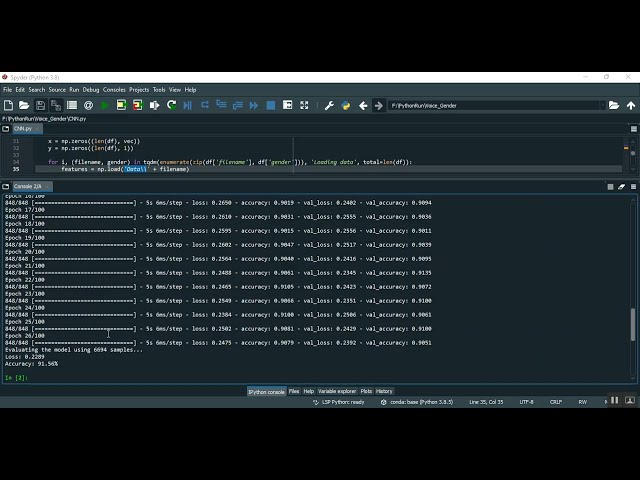
Task: Go forward to next cursor position
Action: pos(379,105)
